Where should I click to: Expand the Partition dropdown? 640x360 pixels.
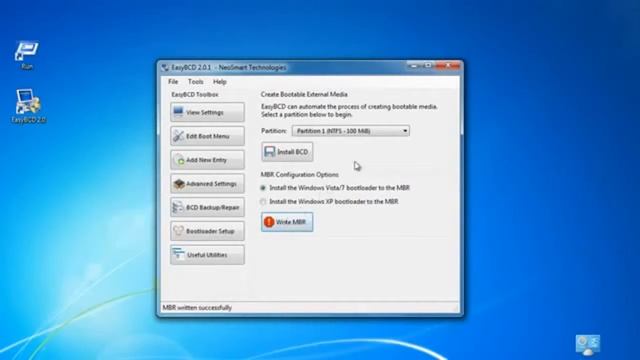351,131
